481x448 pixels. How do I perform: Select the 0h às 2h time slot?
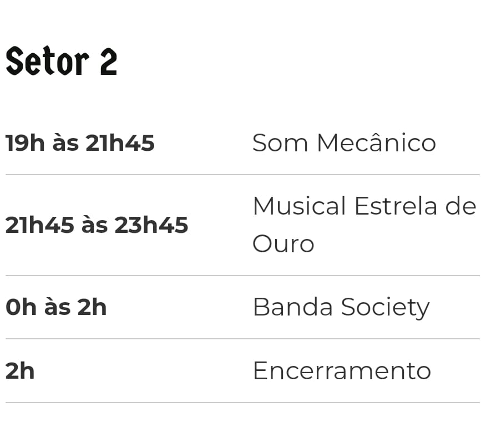[x=56, y=307]
